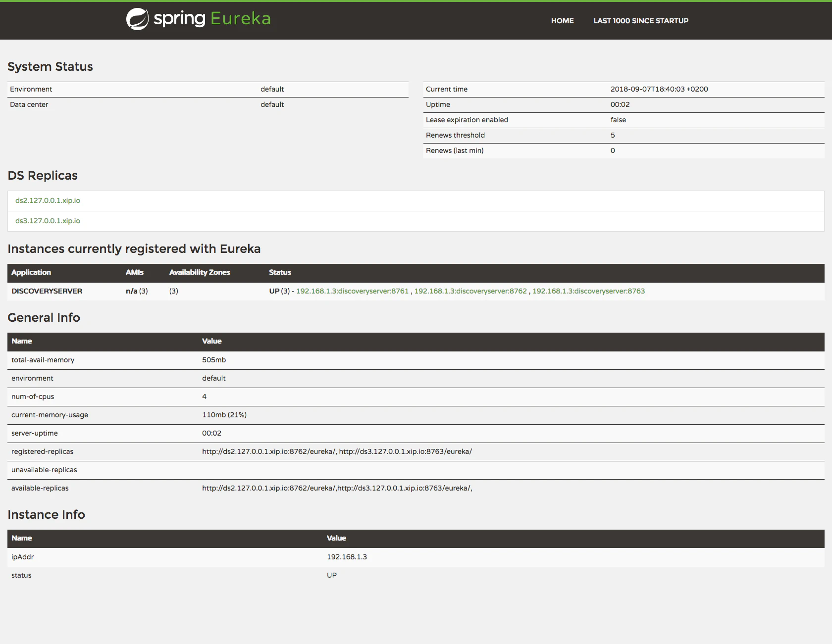Open the discoveryserver:8762 instance link
Viewport: 832px width, 644px height.
(470, 291)
